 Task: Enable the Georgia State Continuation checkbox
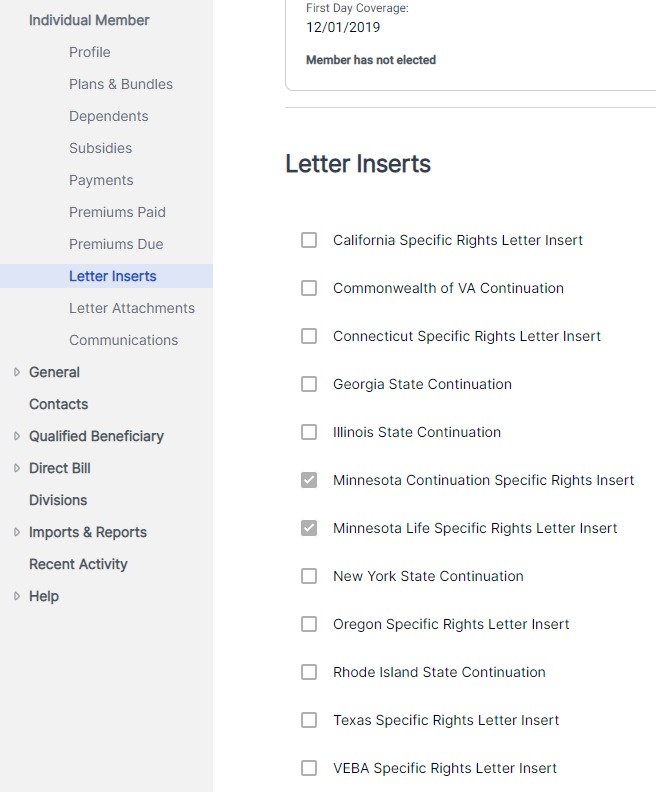click(x=309, y=384)
